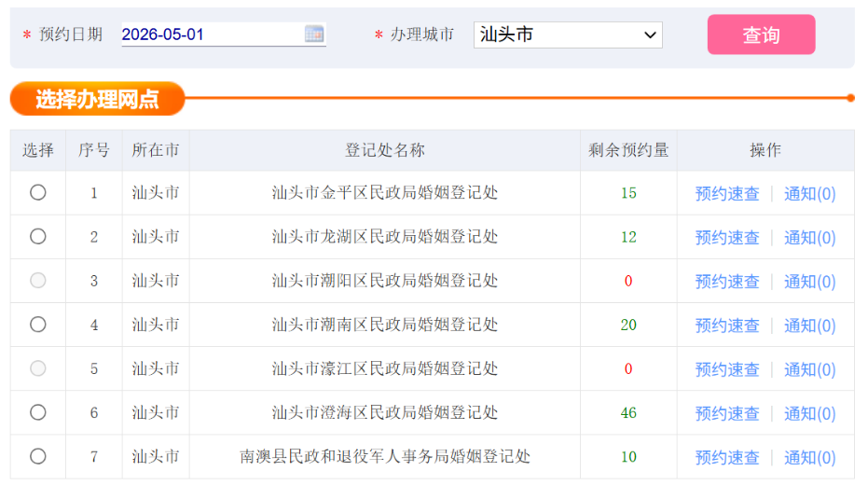Select radio for 潮南区民政局婚姻登记处
This screenshot has width=868, height=485.
(x=38, y=325)
